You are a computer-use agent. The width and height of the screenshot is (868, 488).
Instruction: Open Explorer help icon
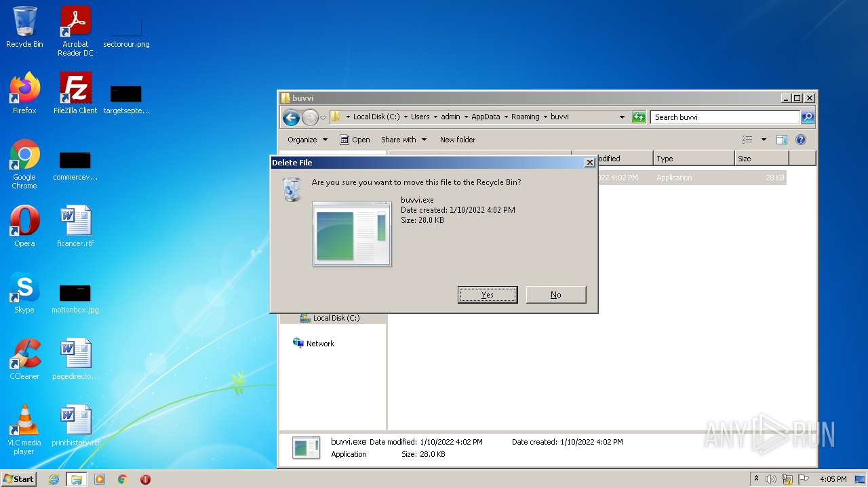tap(801, 140)
